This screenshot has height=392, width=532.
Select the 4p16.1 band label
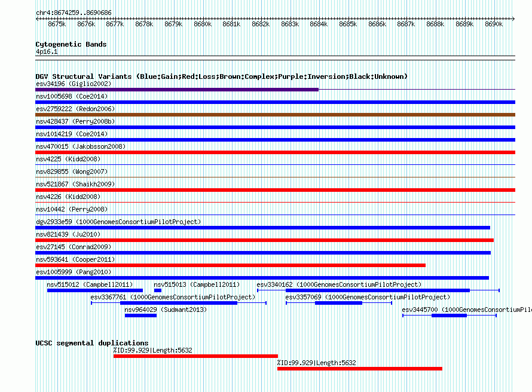[47, 51]
